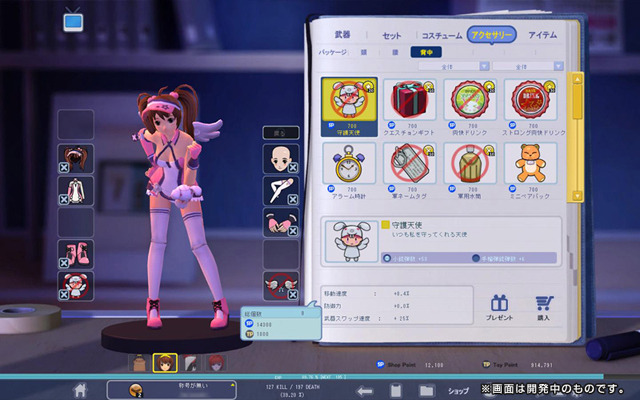This screenshot has width=640, height=400.
Task: Open the アイテム tab
Action: [542, 35]
